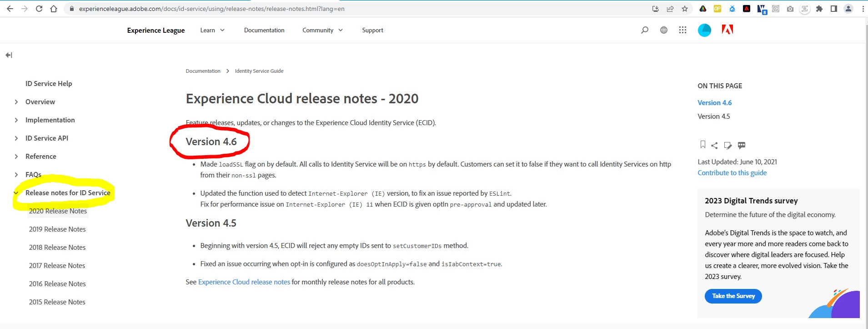
Task: Select 2019 Release Notes
Action: [57, 229]
